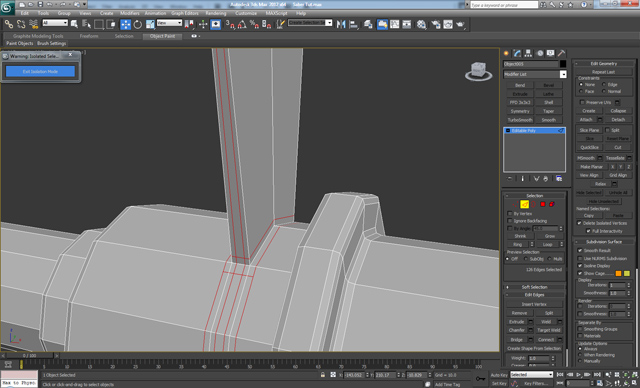Toggle the Preserve UVs checkbox

[582, 102]
